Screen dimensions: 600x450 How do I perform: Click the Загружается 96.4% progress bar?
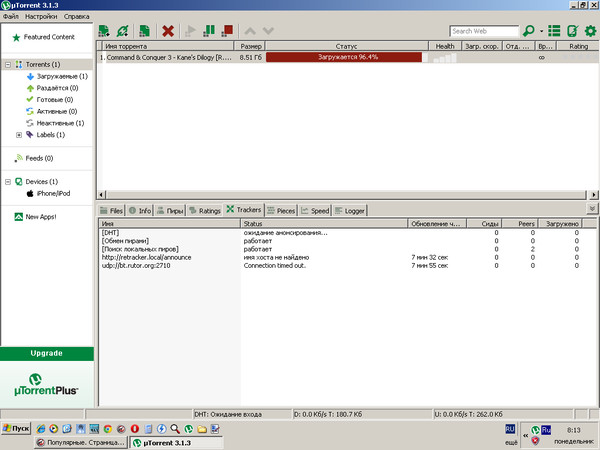coord(347,57)
